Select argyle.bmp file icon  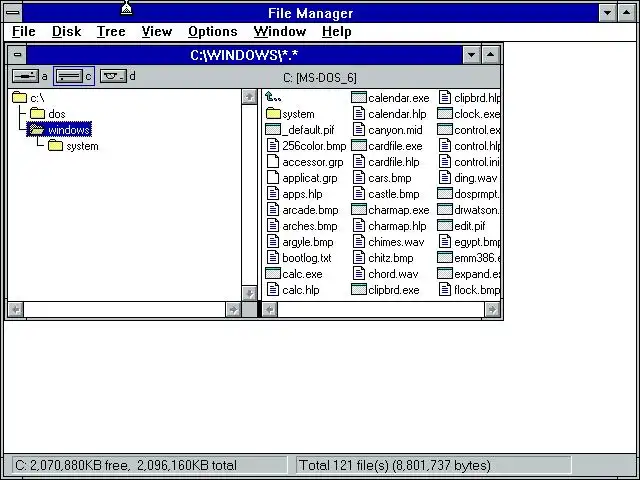(x=273, y=242)
